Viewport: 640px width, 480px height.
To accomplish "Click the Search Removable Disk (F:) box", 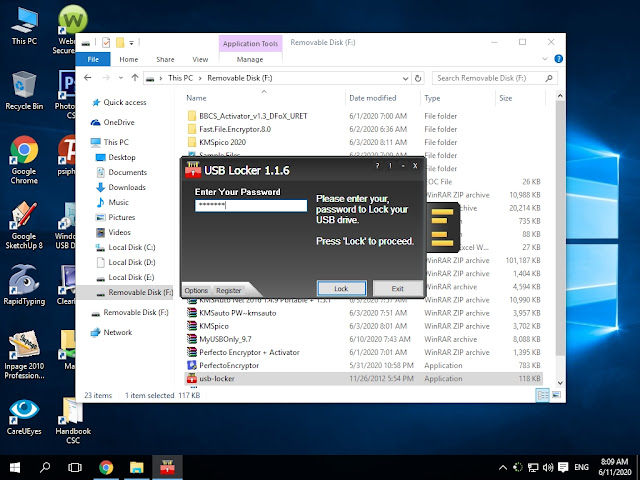I will pos(494,78).
